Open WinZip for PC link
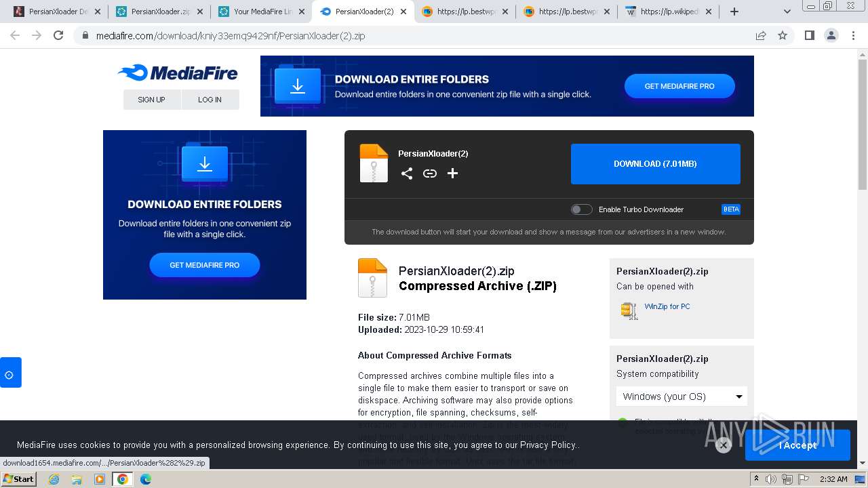 pyautogui.click(x=667, y=306)
